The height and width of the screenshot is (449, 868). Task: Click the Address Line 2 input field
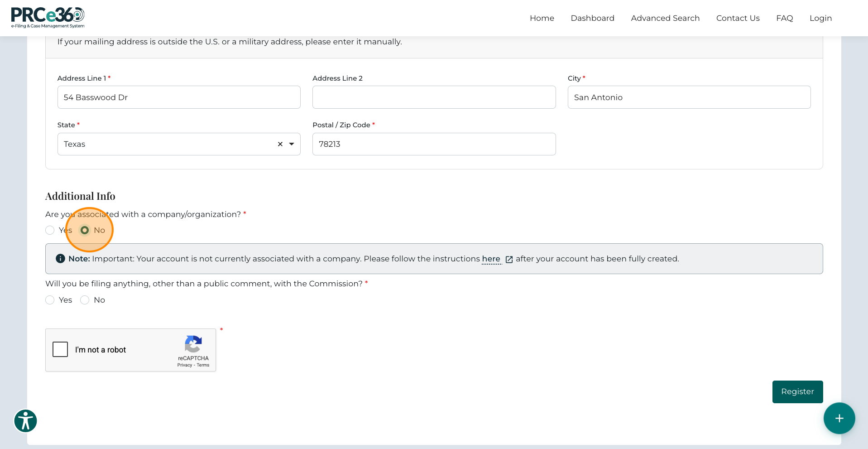point(433,97)
